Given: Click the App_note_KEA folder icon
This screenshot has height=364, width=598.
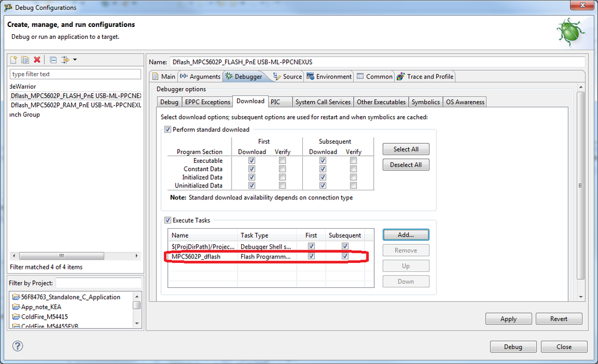Looking at the screenshot, I should (16, 307).
